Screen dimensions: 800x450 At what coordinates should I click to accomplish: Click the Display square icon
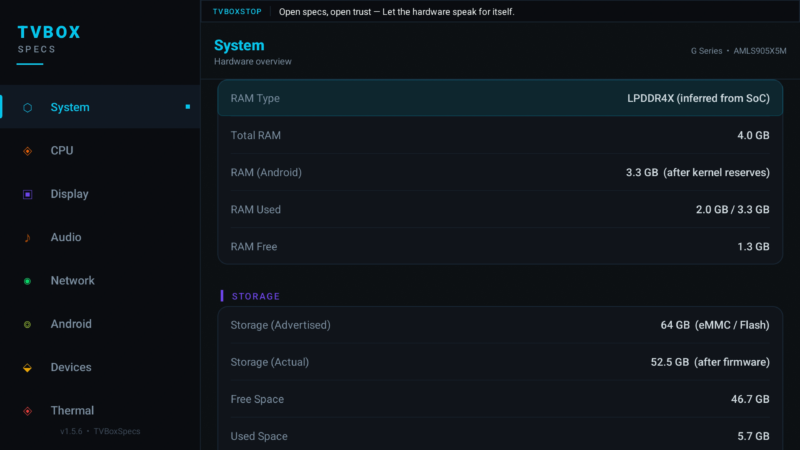pos(28,194)
